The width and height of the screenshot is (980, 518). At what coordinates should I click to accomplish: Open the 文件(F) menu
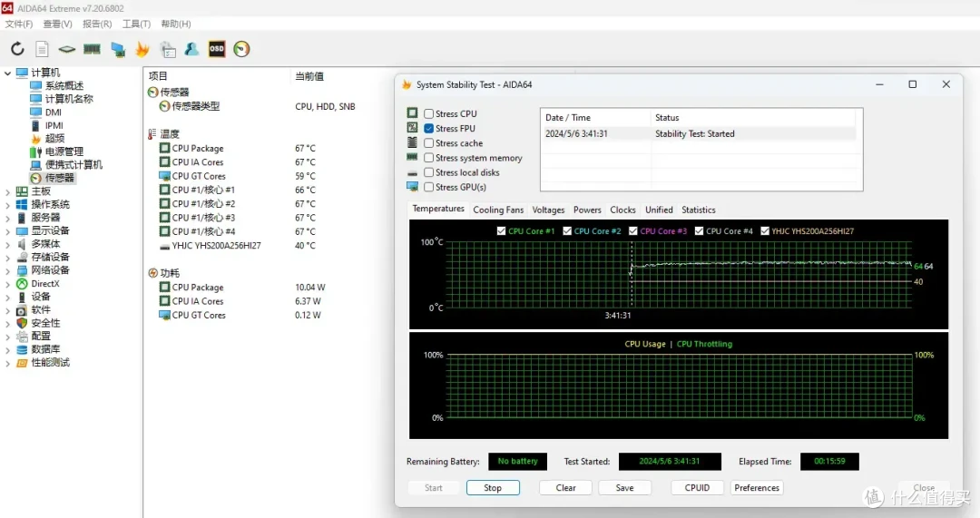19,24
